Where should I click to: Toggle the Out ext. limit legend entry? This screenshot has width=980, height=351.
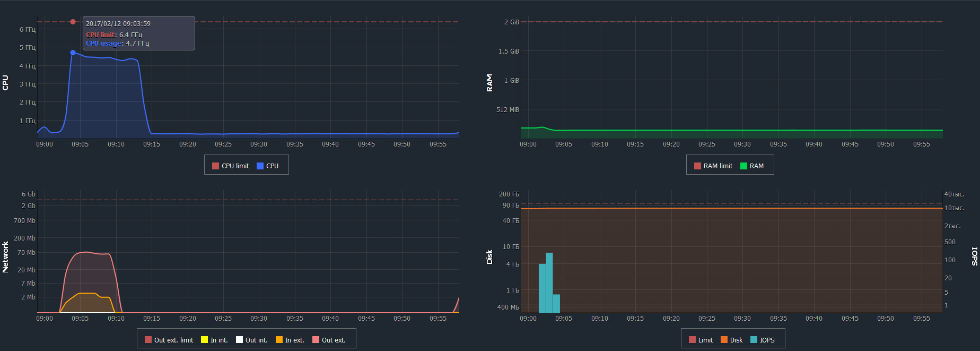coord(169,340)
